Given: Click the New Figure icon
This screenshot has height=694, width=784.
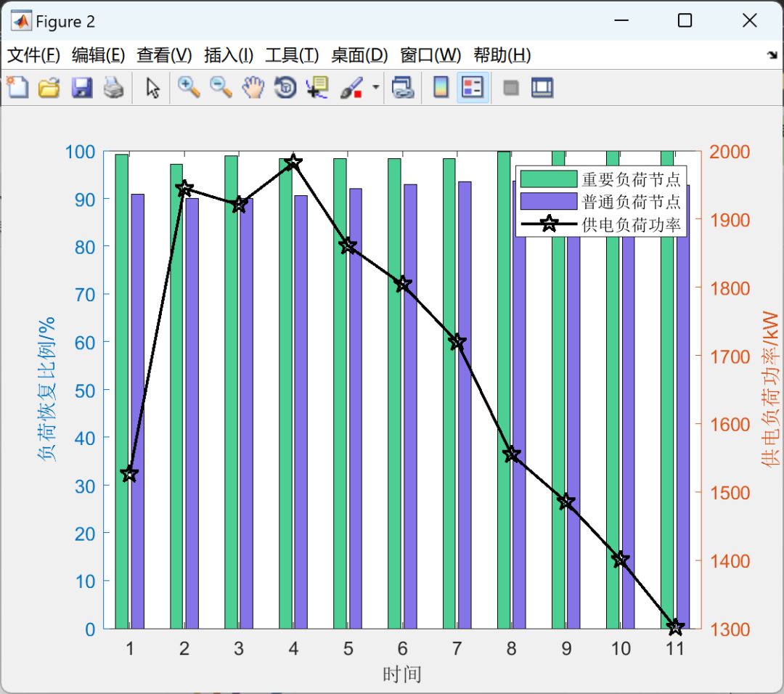Looking at the screenshot, I should [17, 88].
